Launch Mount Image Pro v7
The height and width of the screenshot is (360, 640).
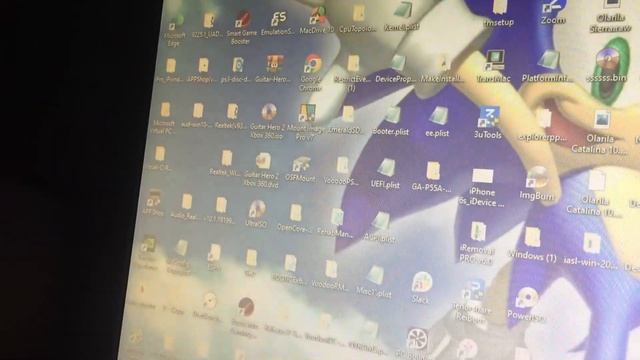pyautogui.click(x=306, y=122)
